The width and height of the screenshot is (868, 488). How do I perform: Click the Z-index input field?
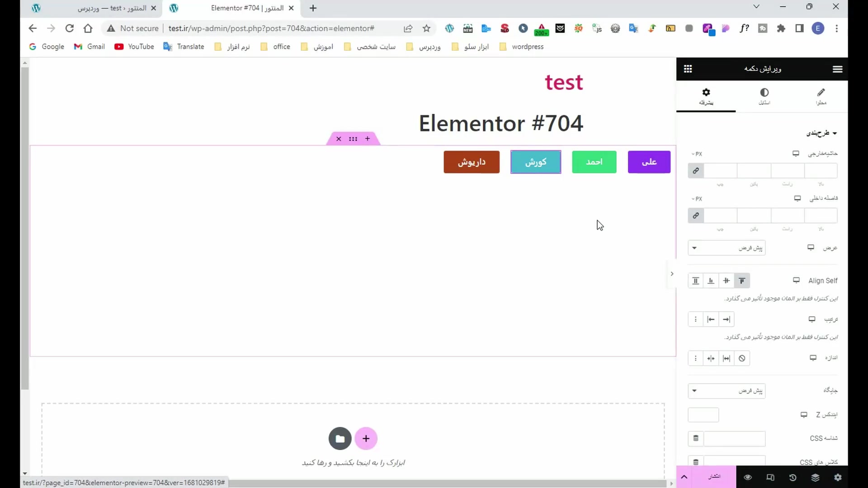click(x=703, y=415)
